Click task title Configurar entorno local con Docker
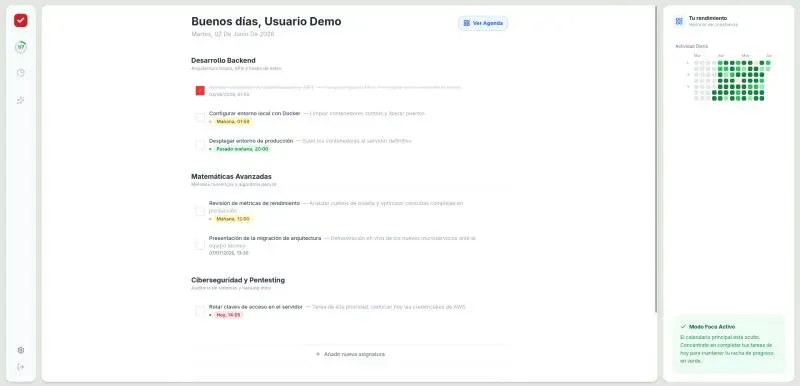The width and height of the screenshot is (800, 386). (255, 113)
